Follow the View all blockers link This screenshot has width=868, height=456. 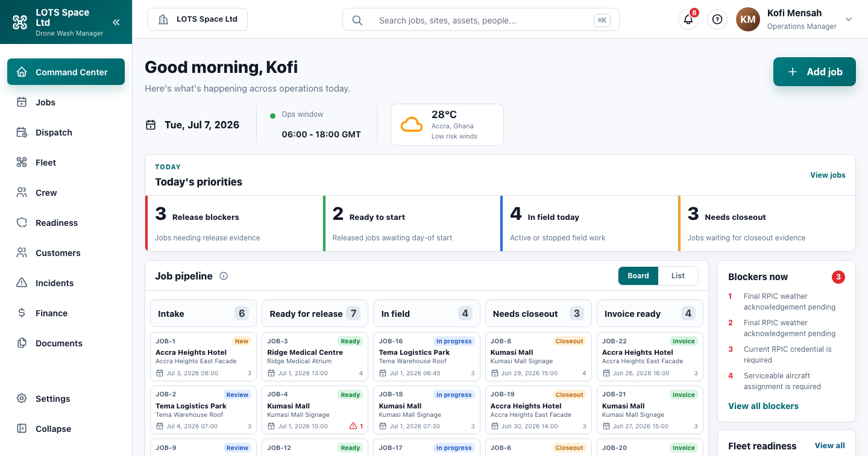[763, 406]
